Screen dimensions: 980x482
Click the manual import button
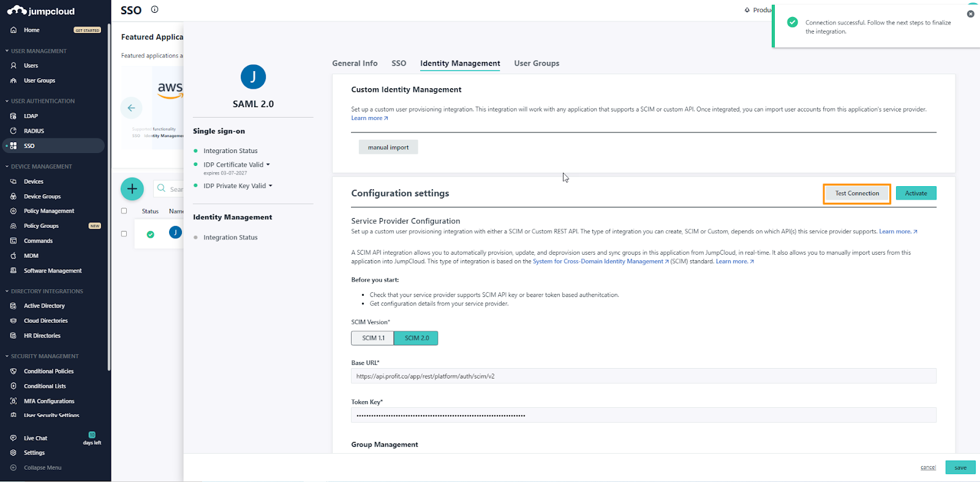tap(388, 147)
